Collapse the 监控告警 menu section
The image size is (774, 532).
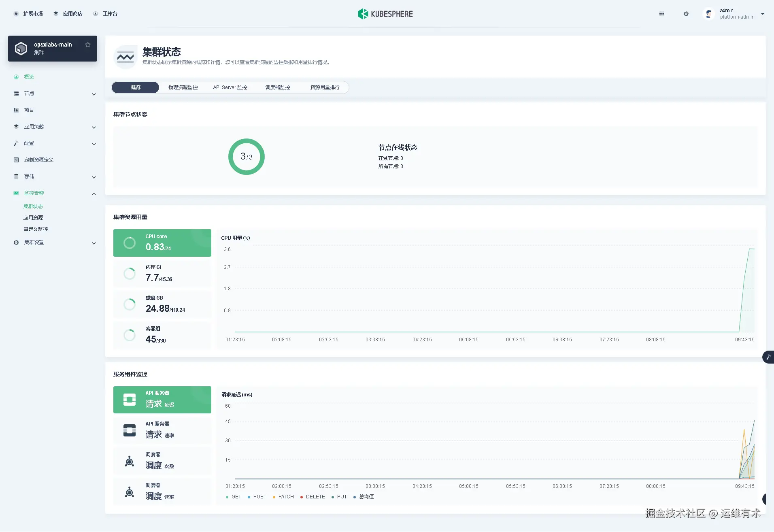coord(94,194)
